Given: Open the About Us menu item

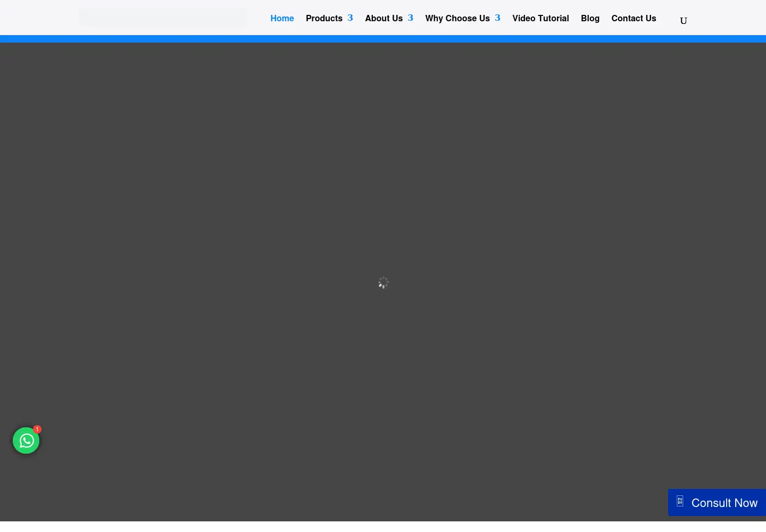Looking at the screenshot, I should coord(384,18).
